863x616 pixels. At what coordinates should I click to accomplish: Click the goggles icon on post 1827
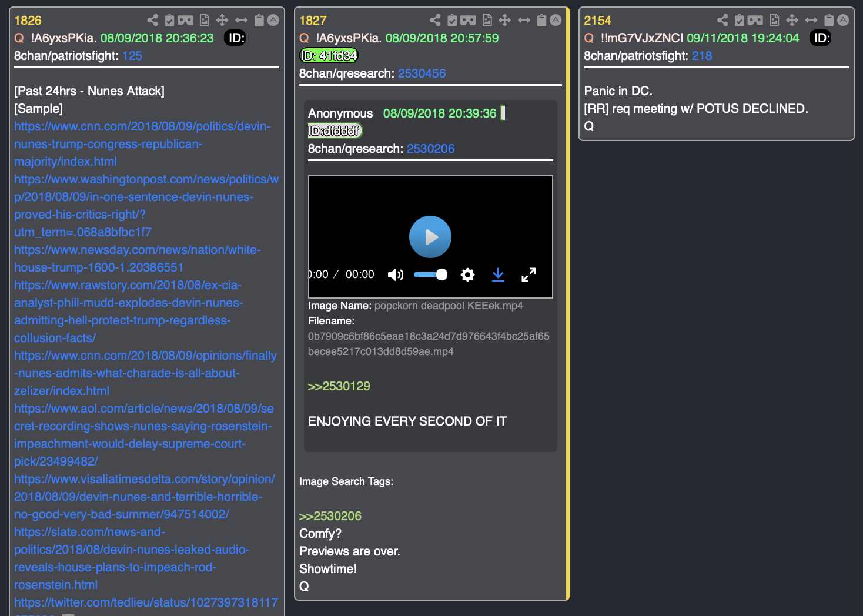(468, 21)
